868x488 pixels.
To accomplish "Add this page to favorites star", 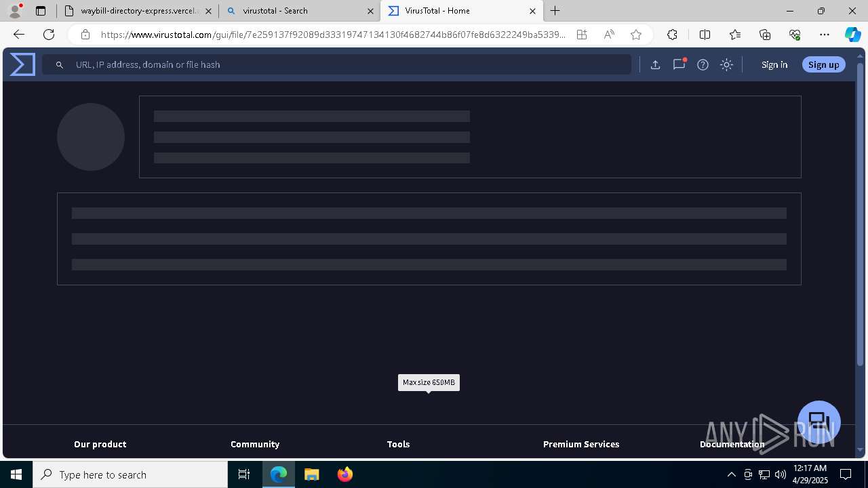I will coord(636,35).
